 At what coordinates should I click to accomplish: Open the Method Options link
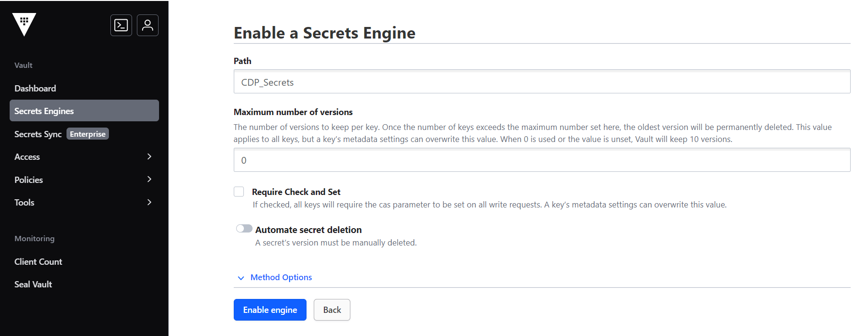click(x=281, y=277)
